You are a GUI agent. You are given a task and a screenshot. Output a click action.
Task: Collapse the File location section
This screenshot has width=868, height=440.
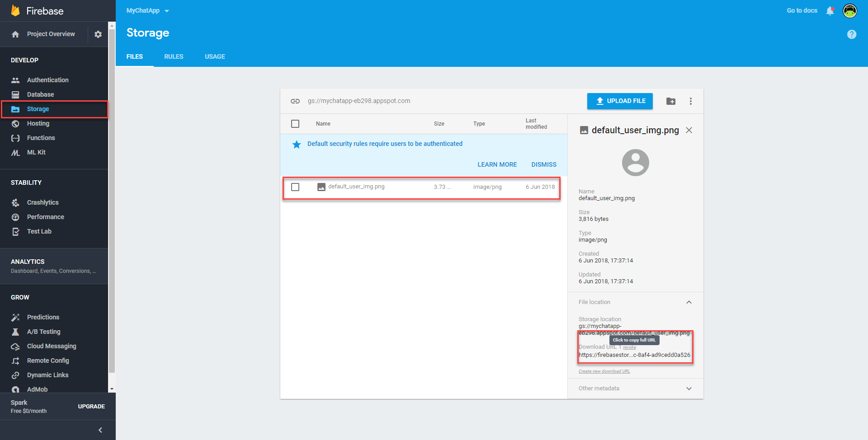(x=689, y=302)
